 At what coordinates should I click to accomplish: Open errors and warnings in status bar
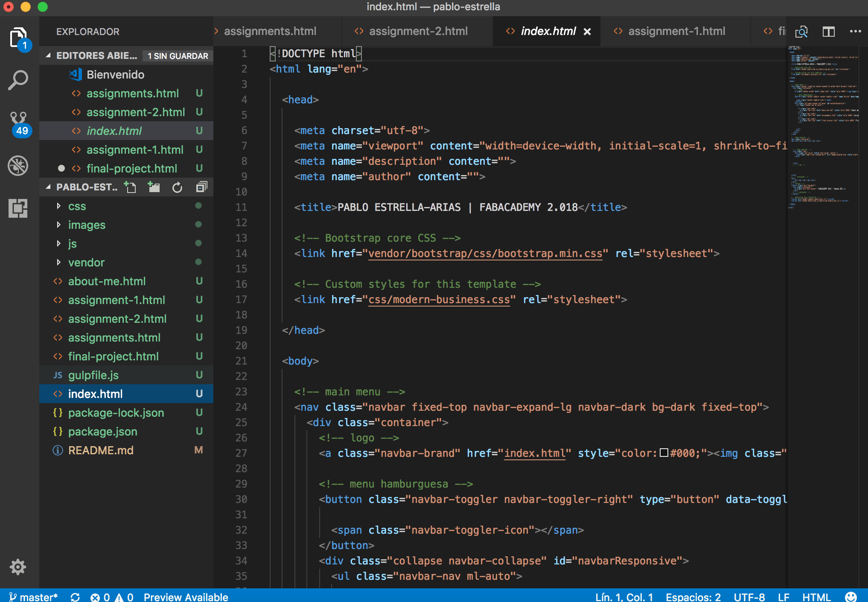(x=112, y=596)
